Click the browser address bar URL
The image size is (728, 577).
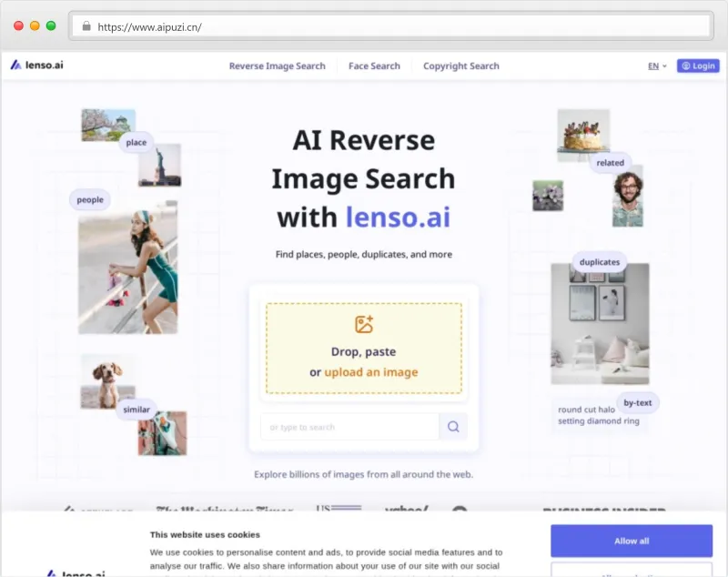pos(149,27)
